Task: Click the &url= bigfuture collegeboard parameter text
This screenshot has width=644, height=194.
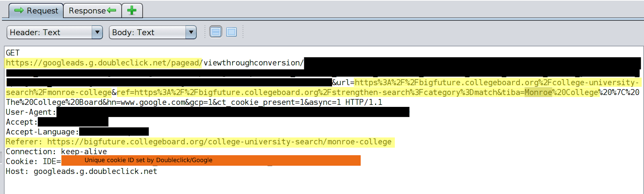Action: point(485,83)
